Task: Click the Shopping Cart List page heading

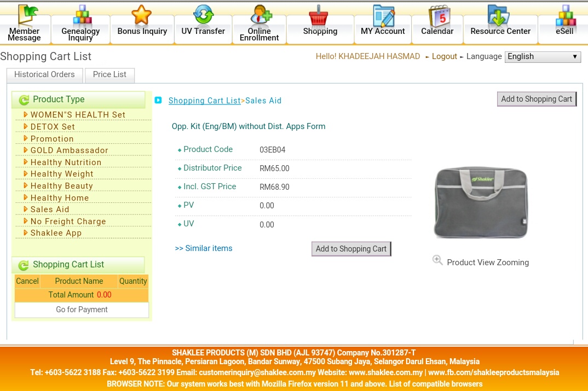Action: (46, 56)
